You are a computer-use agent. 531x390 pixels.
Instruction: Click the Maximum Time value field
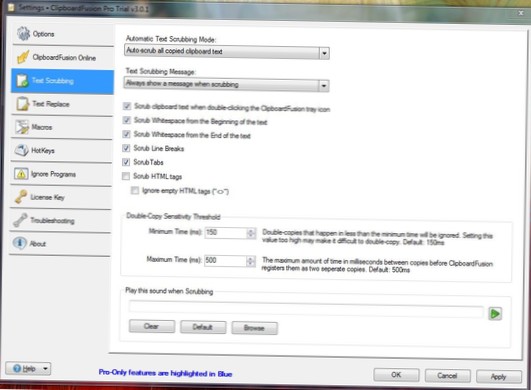pyautogui.click(x=225, y=261)
